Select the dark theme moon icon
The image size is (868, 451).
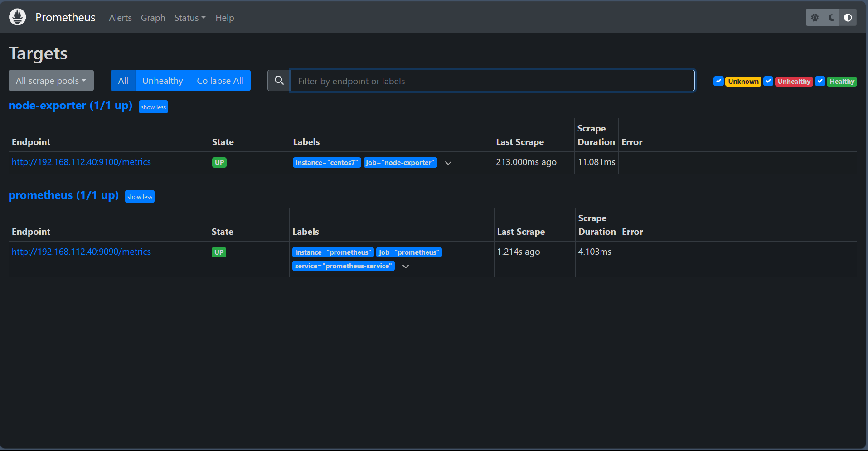point(831,17)
